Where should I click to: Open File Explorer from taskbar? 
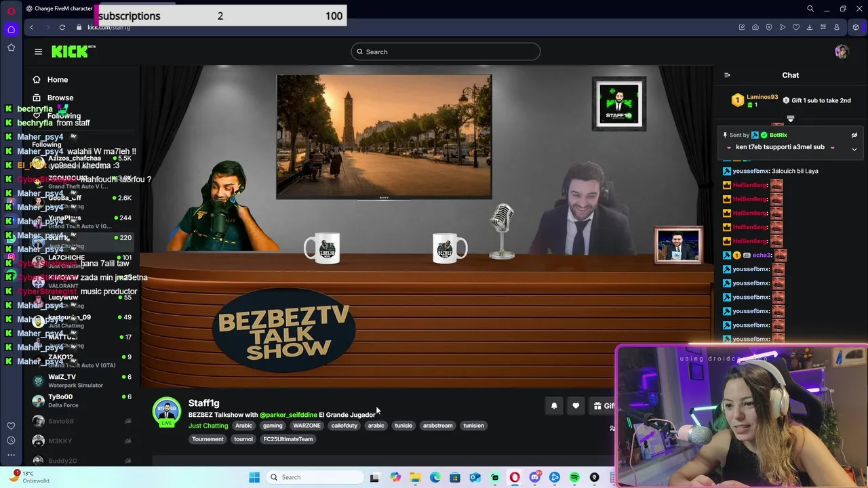click(415, 477)
